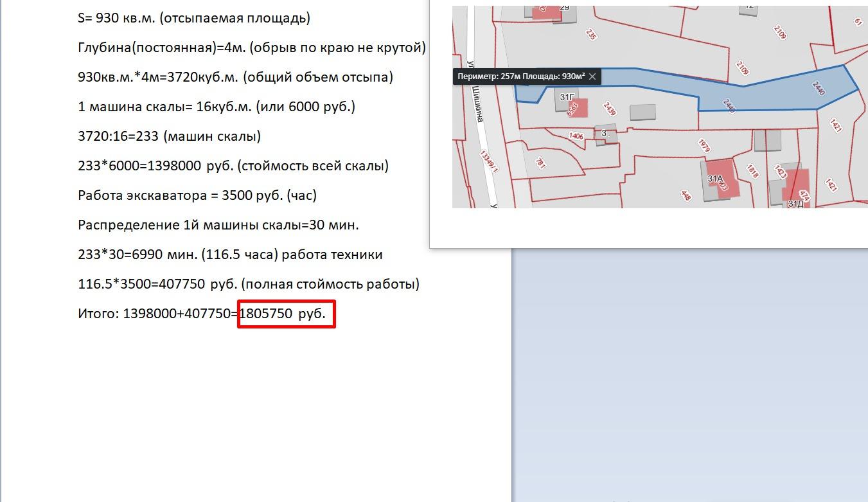The height and width of the screenshot is (502, 868).
Task: Click the line '233*30=6990 мин. (116.5 часа)'
Action: tap(230, 255)
